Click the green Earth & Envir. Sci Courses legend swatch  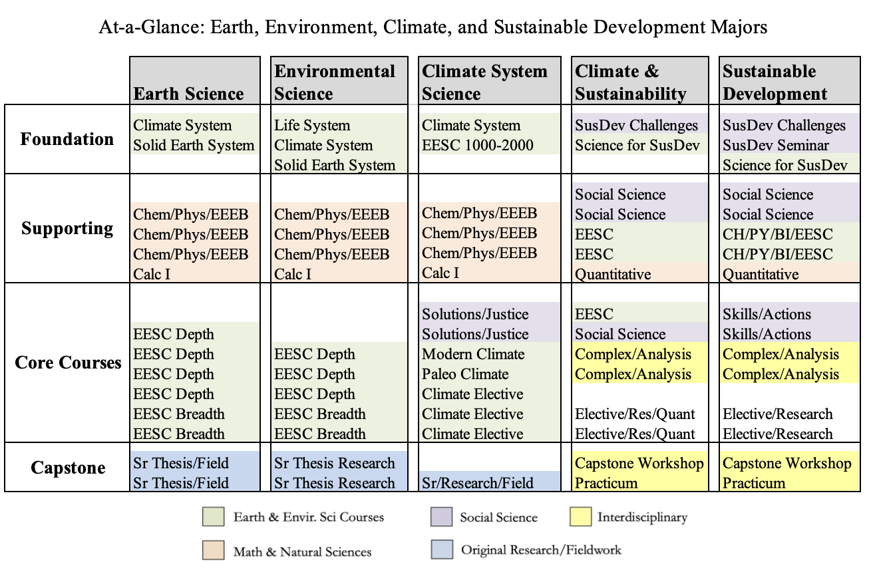click(213, 517)
